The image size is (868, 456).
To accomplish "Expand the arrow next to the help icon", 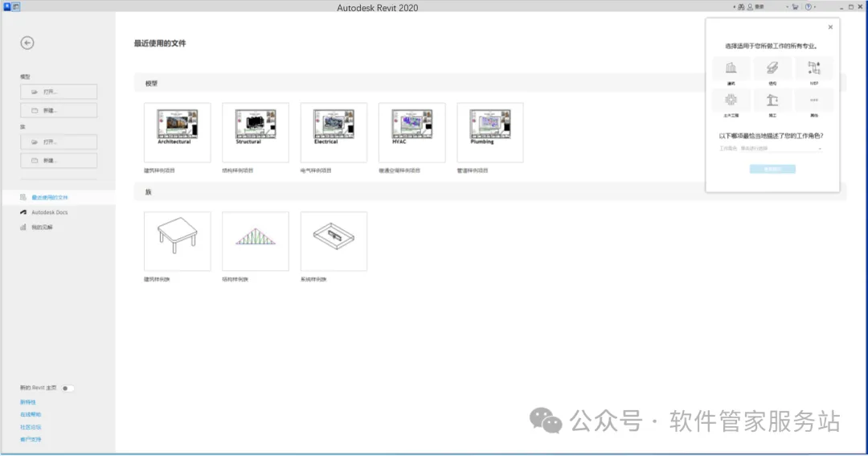I will 815,7.
